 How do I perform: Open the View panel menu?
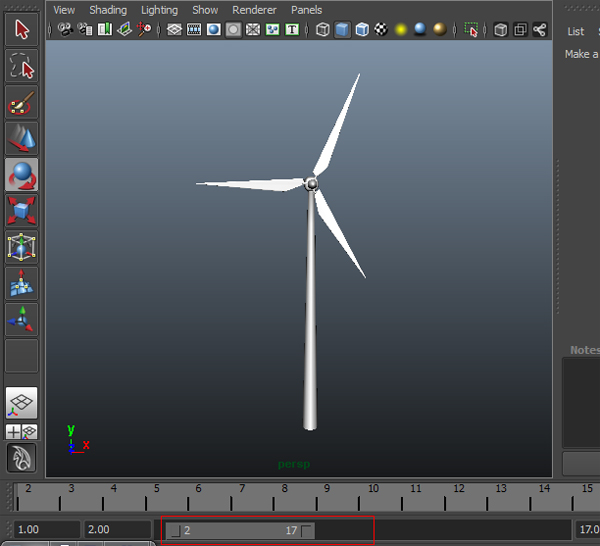click(x=64, y=10)
